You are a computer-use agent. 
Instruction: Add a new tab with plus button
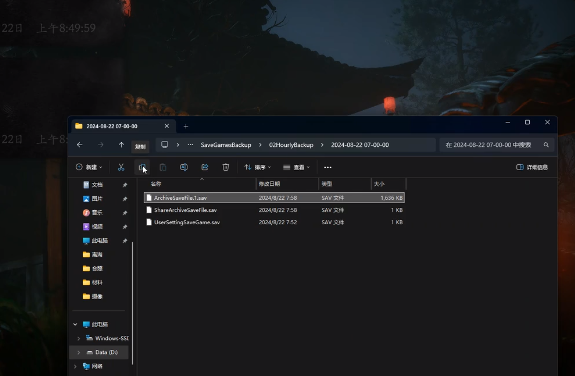click(x=186, y=126)
